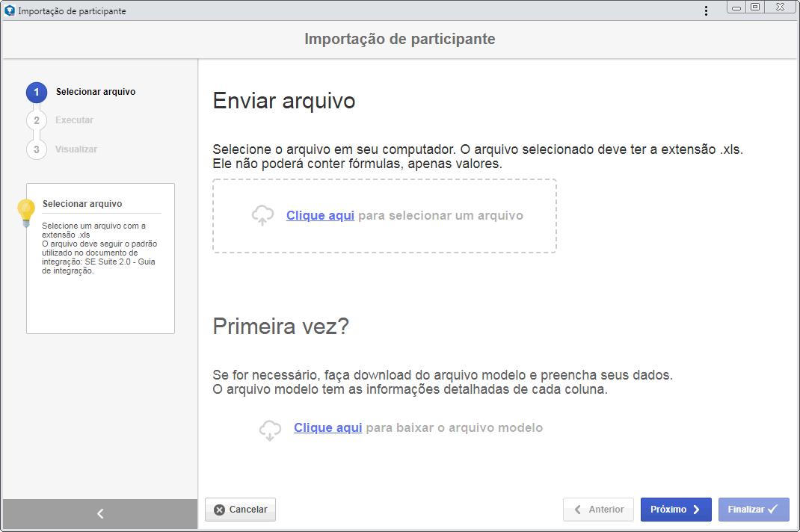Select step 3 Visualizar
Viewport: 800px width, 532px height.
click(x=62, y=149)
